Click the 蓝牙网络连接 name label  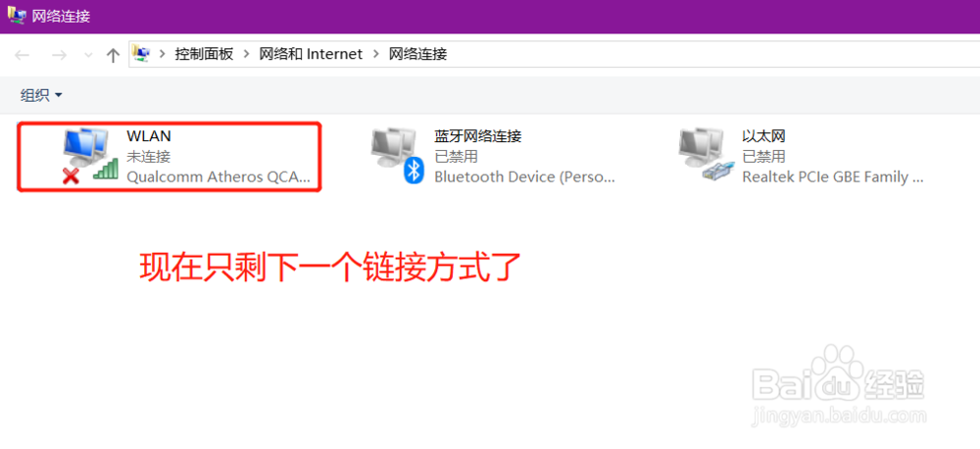click(x=478, y=135)
